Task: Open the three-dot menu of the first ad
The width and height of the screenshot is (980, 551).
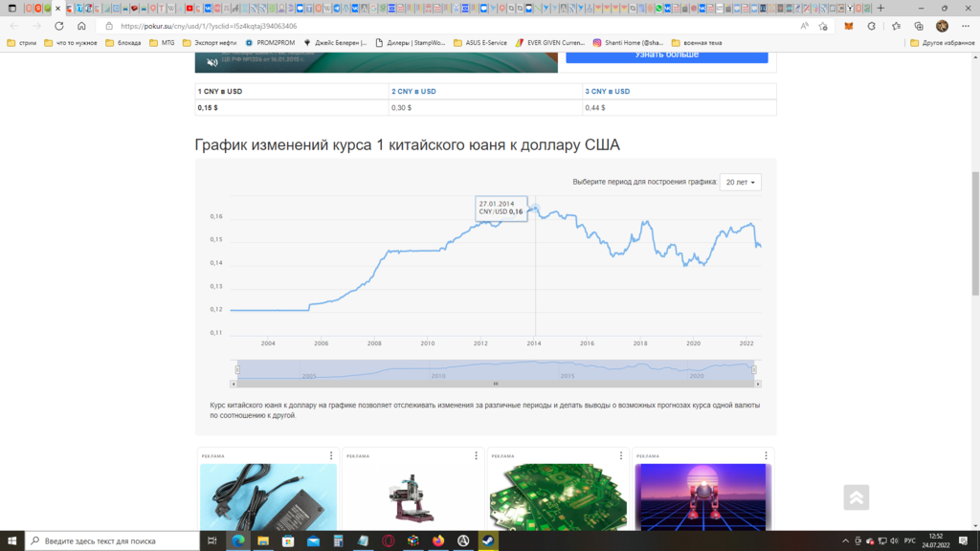Action: 331,455
